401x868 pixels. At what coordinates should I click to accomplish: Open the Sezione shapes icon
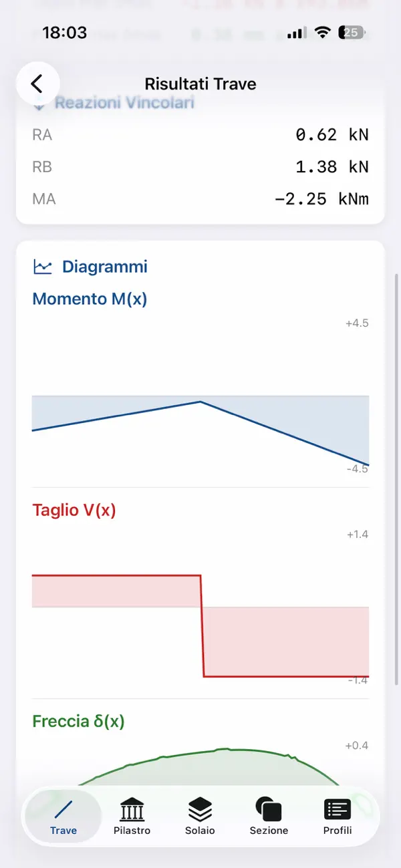269,807
